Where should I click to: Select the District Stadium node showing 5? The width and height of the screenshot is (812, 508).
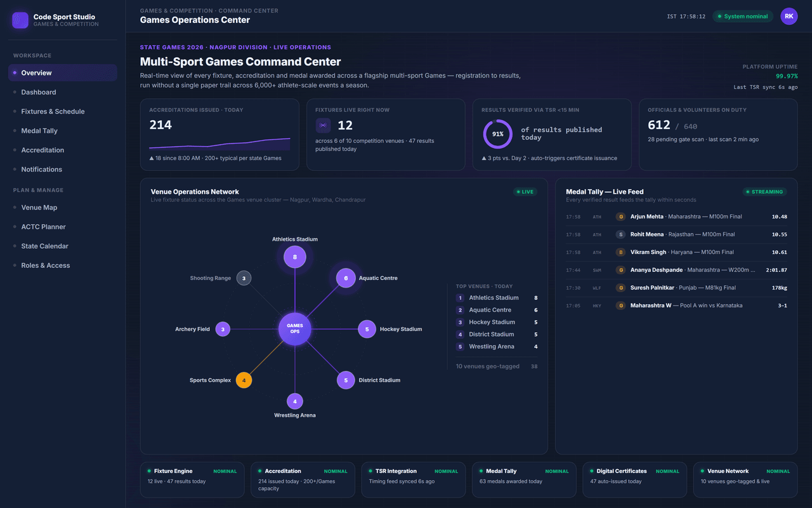[x=346, y=380]
